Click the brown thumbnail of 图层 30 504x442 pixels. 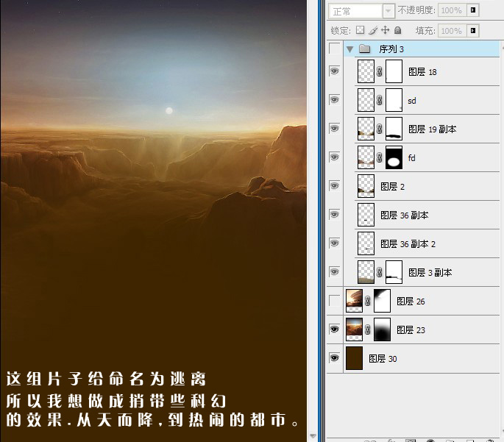354,358
